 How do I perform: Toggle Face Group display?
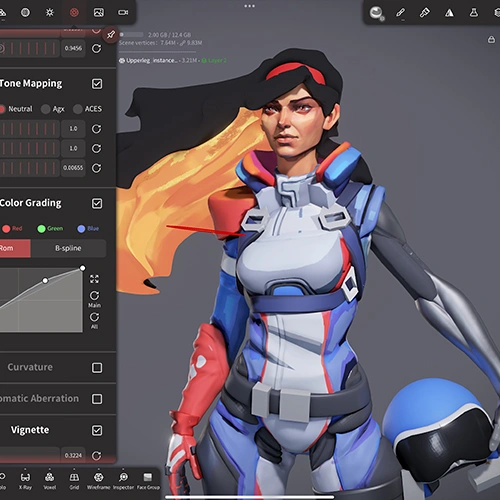148,481
